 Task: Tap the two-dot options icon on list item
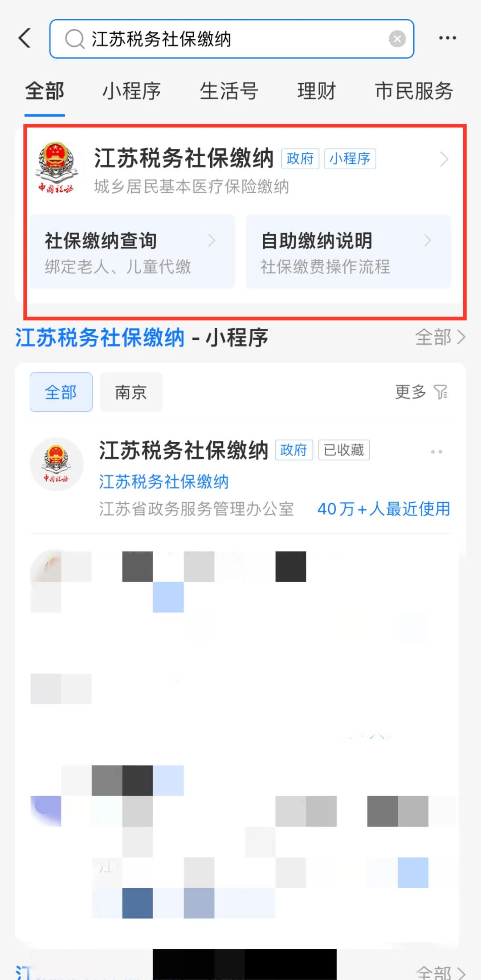(436, 451)
